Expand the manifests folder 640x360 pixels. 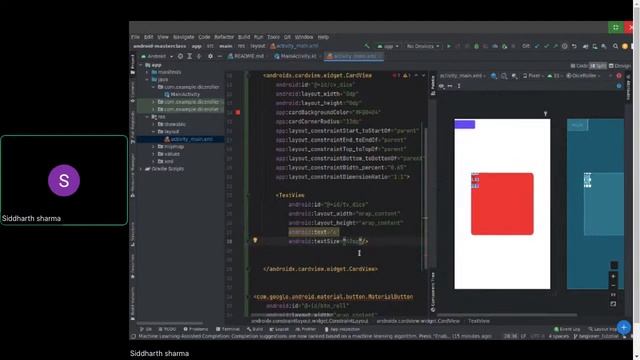pos(147,72)
